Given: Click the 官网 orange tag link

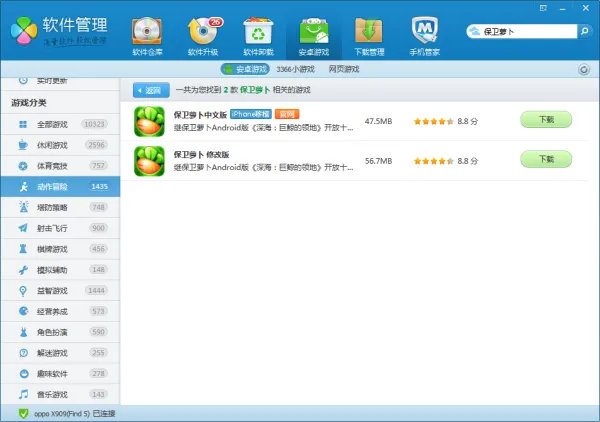Looking at the screenshot, I should coord(287,115).
